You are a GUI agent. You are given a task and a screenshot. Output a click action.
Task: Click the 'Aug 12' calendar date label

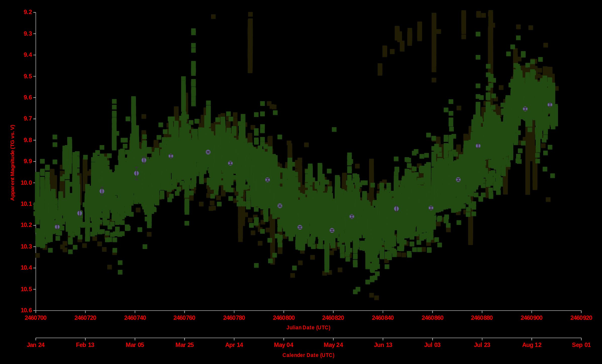coord(532,345)
